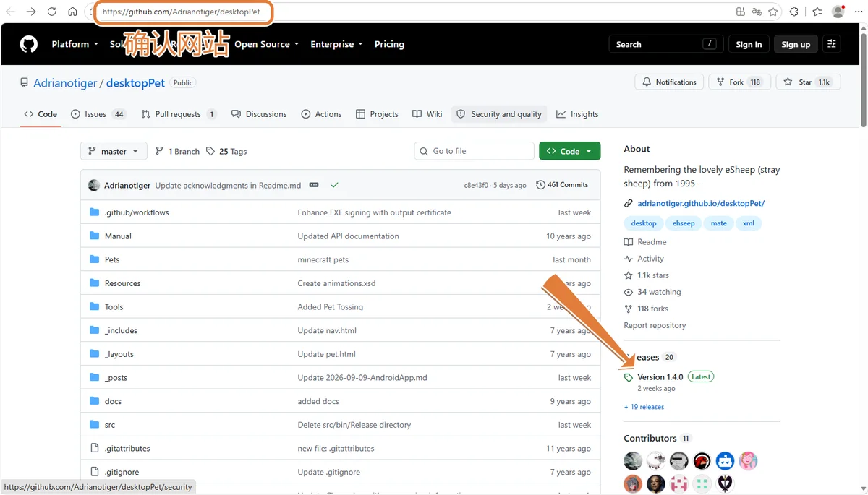The width and height of the screenshot is (868, 495).
Task: Open the Pull requests tab
Action: (x=179, y=114)
